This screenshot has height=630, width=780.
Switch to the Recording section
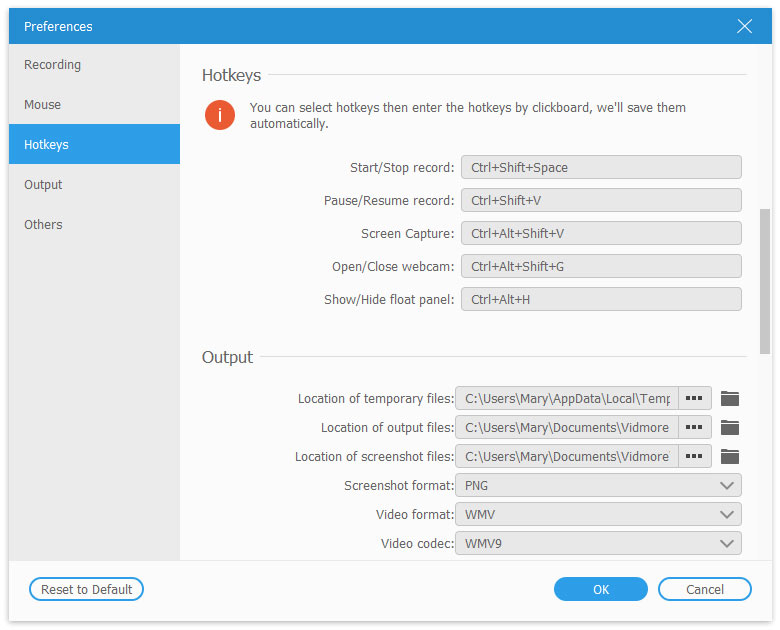53,65
